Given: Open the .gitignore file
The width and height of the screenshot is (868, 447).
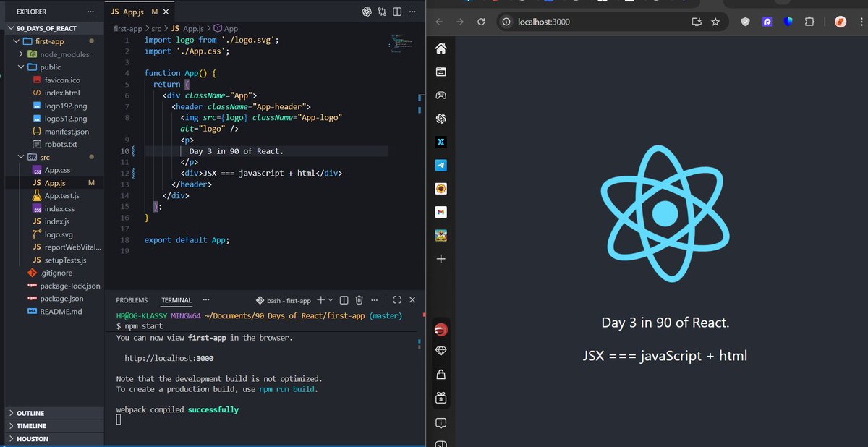Looking at the screenshot, I should click(x=56, y=273).
